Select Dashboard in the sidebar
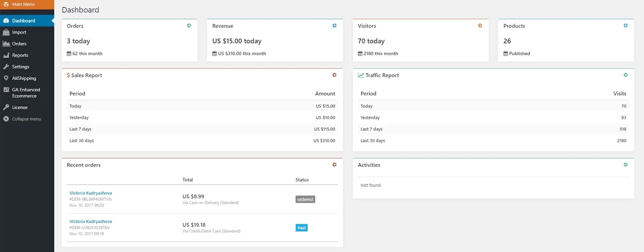 (27, 21)
